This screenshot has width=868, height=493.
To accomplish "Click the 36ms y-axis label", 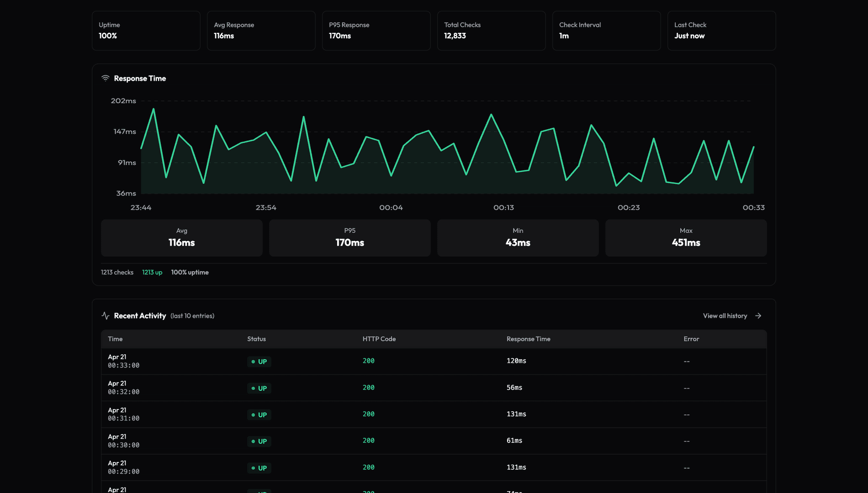I will pyautogui.click(x=126, y=194).
